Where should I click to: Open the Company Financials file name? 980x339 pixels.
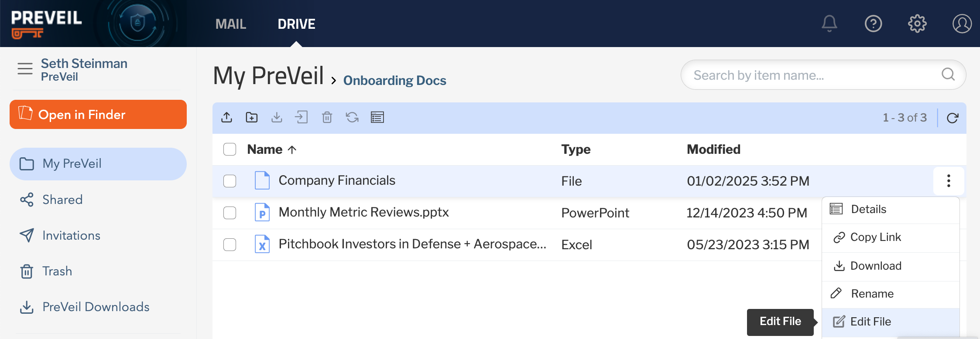coord(337,180)
